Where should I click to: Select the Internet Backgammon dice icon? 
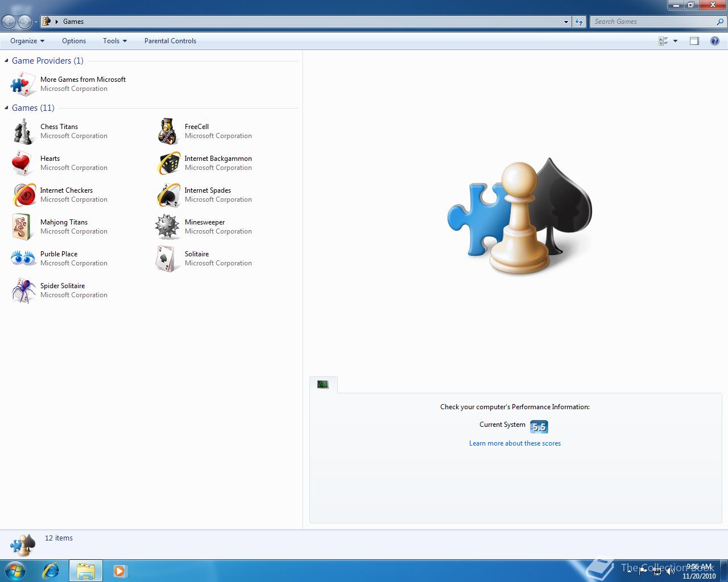coord(168,163)
